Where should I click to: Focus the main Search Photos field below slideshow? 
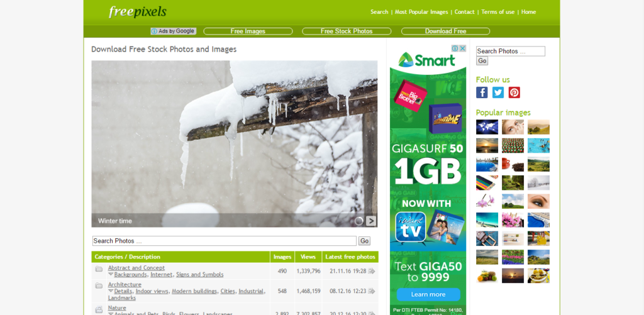tap(225, 241)
